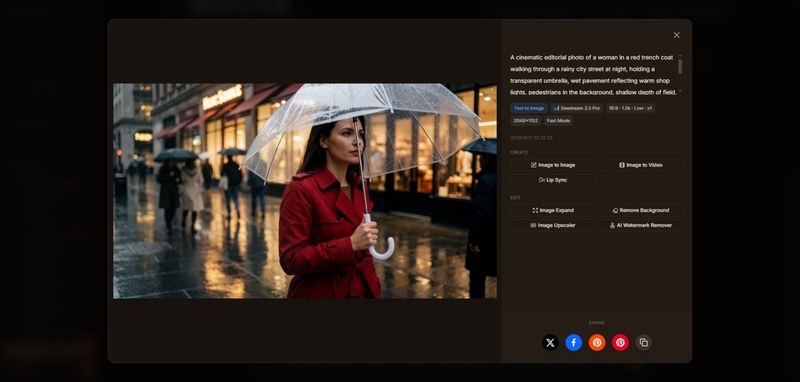The height and width of the screenshot is (382, 800).
Task: Share the image on Pinterest
Action: [x=620, y=343]
